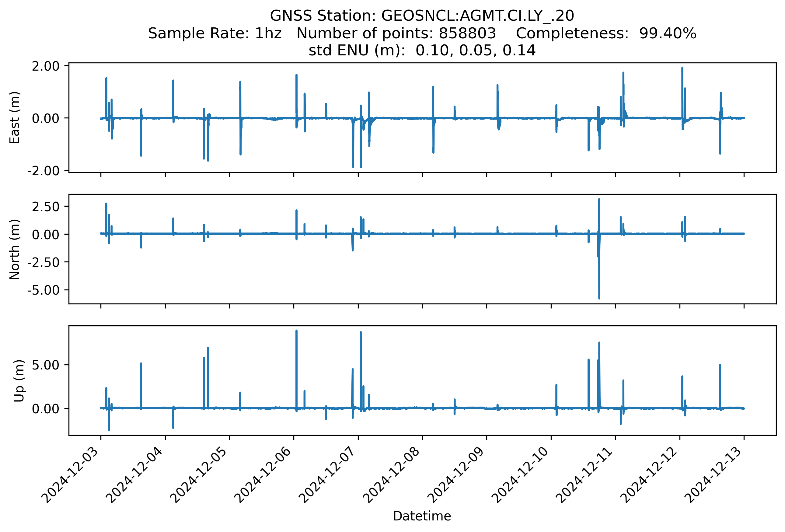The height and width of the screenshot is (532, 785).
Task: Click the East (m) axis label
Action: tap(15, 117)
